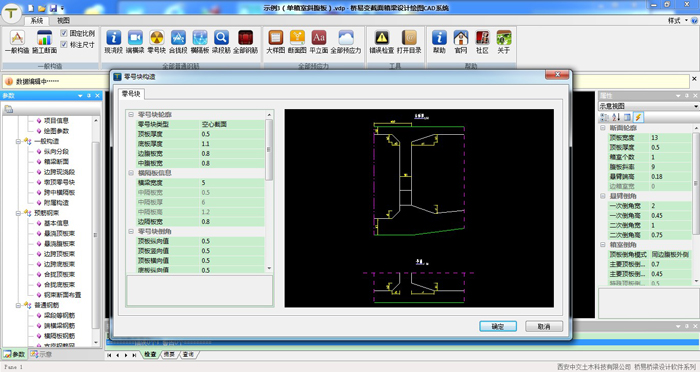Toggle the 固定比例 checkbox
The width and height of the screenshot is (700, 372).
click(x=64, y=33)
